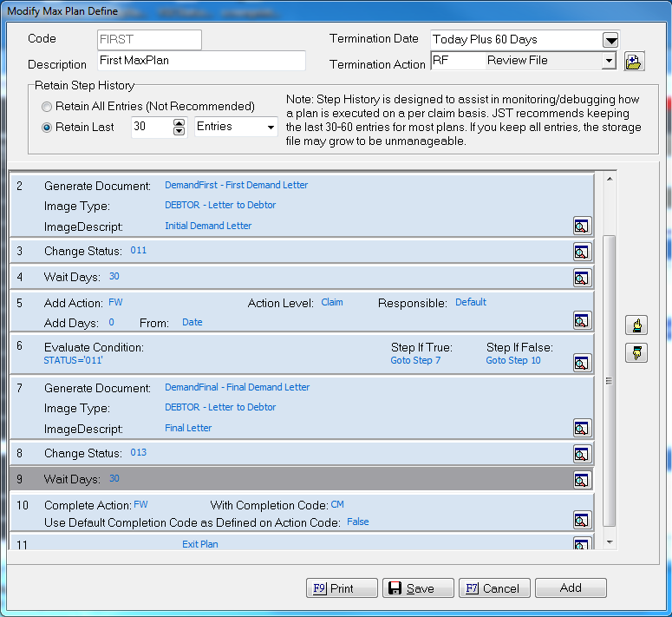Open details icon for step 2 Generate Document
Screen dimensions: 672x617
click(x=582, y=226)
